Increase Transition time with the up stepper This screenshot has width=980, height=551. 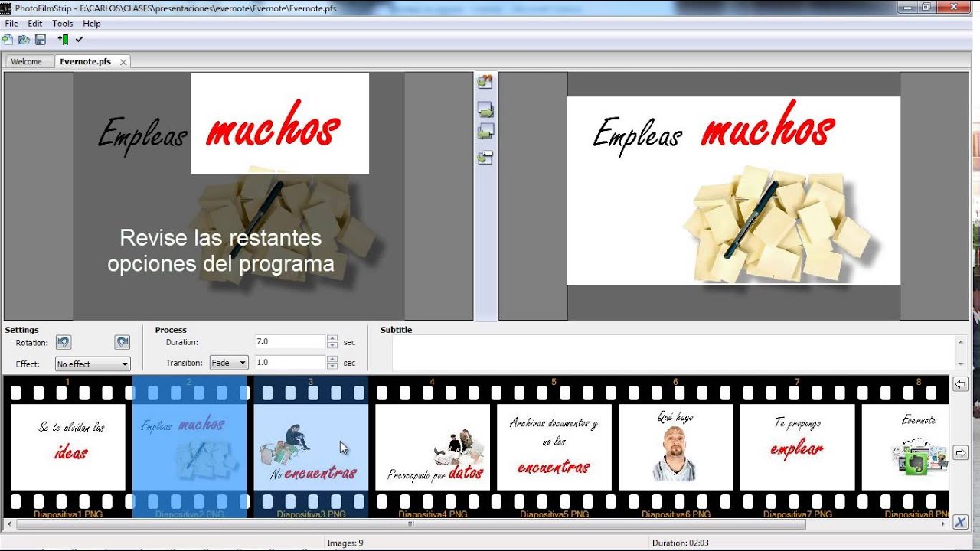click(x=332, y=359)
